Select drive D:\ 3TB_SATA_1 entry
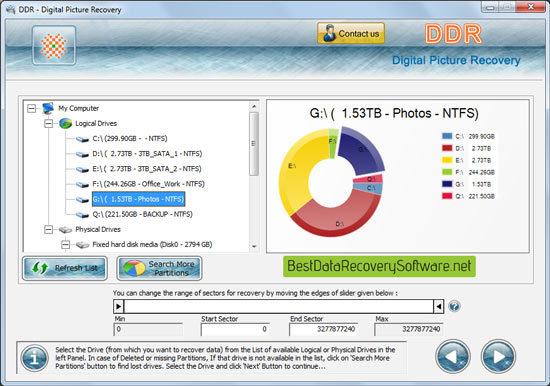Image resolution: width=550 pixels, height=386 pixels. [x=147, y=154]
